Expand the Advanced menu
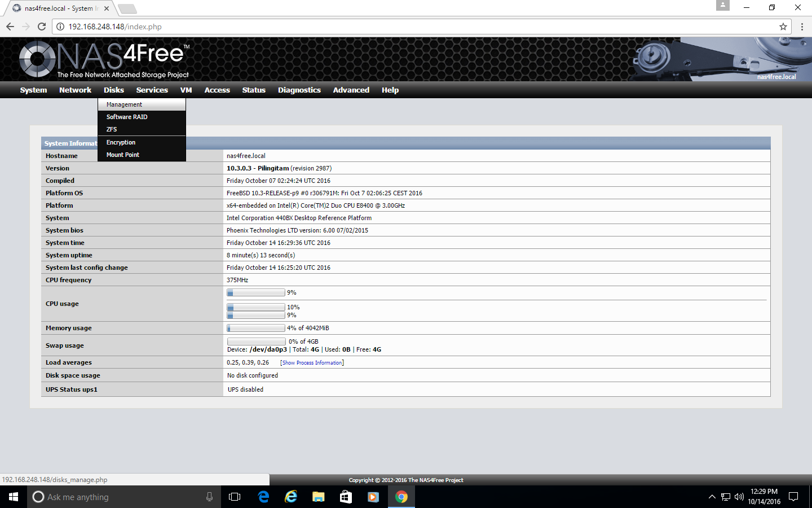Screen dimensions: 812x508 351,90
